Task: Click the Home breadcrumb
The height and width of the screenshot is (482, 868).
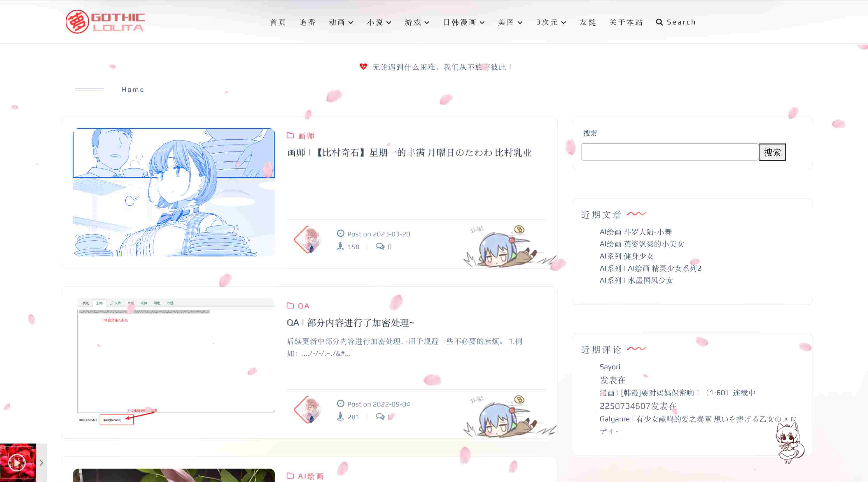Action: coord(133,89)
